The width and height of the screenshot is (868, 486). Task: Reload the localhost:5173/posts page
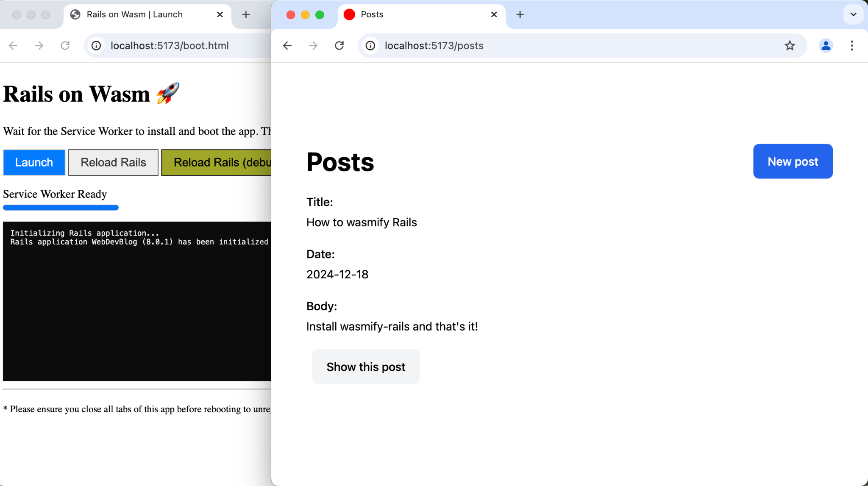[339, 45]
